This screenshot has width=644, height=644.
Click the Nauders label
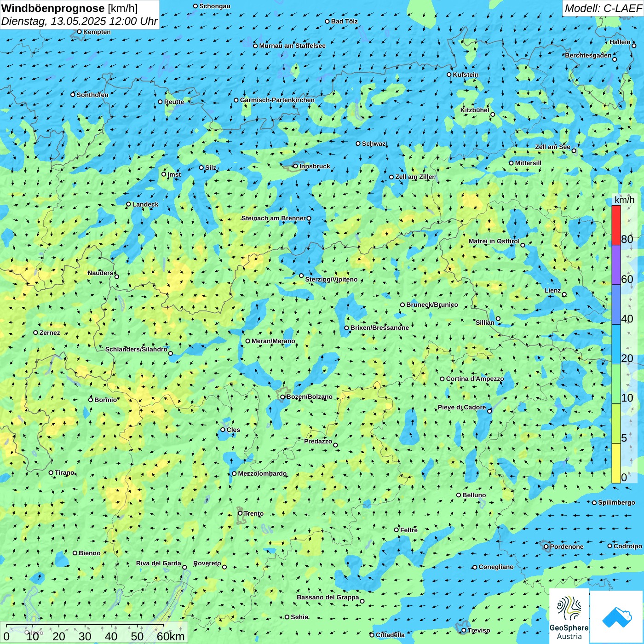tap(100, 273)
